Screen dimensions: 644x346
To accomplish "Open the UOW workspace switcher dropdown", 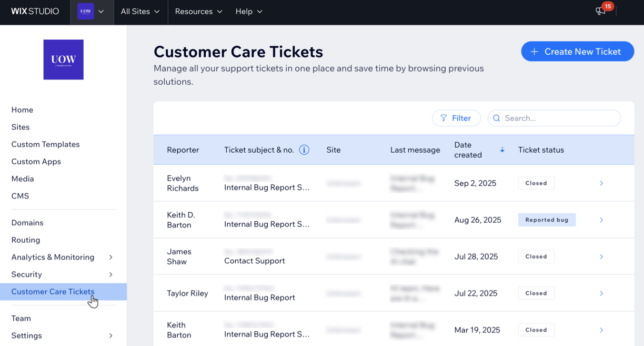I will [x=92, y=12].
